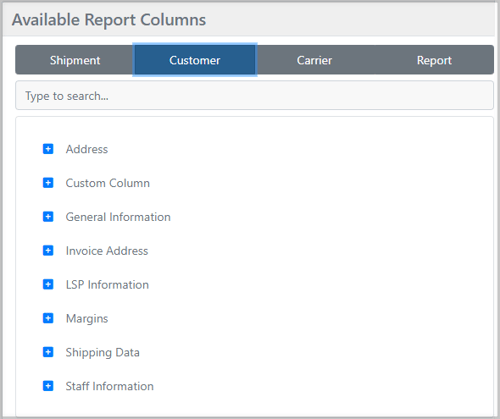Expand Custom Column with its plus icon

pos(48,183)
